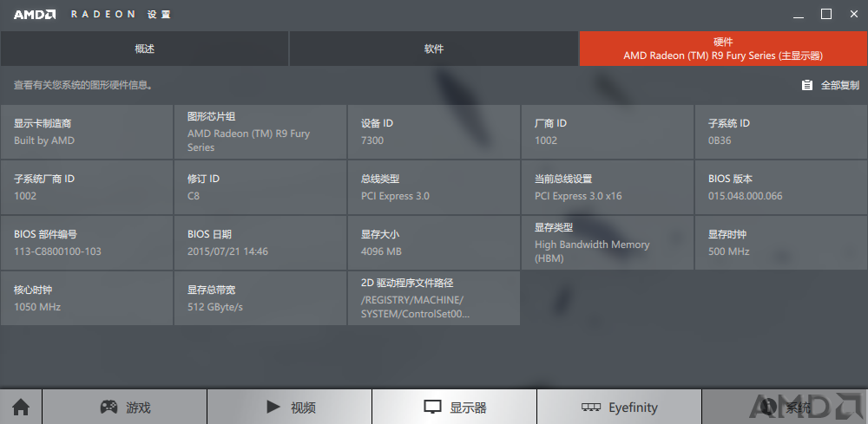
Task: Click the 子系统 ID value 0B36
Action: click(x=720, y=140)
